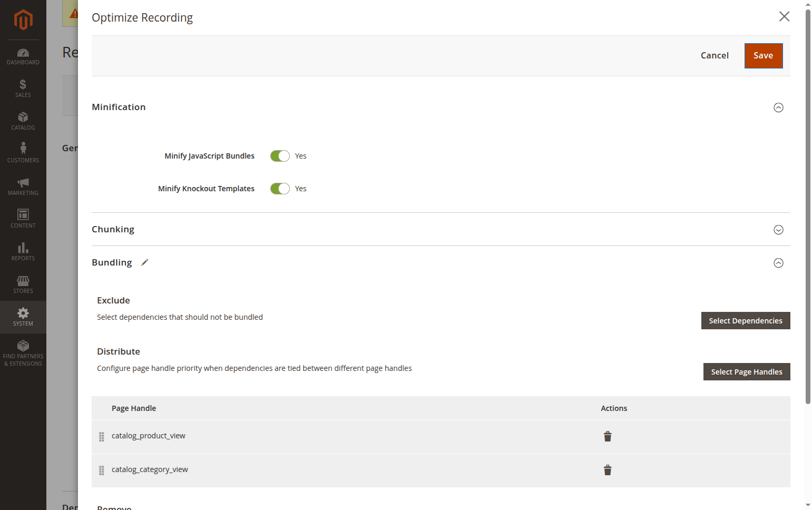The image size is (812, 510).
Task: Click the Page Handle column header
Action: (x=134, y=408)
